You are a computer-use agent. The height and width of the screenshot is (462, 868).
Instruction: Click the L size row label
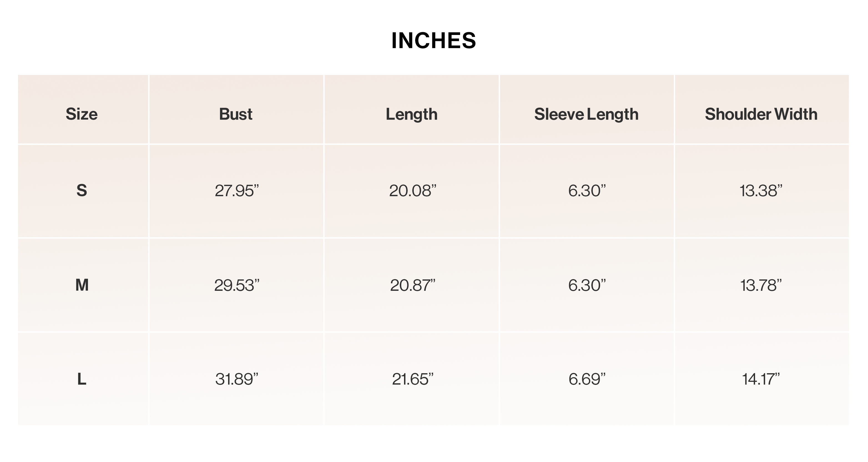point(82,379)
